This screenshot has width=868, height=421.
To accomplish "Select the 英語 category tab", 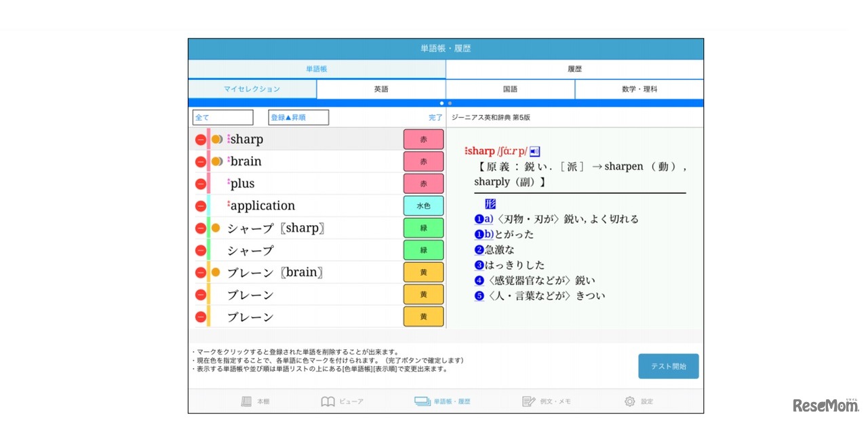I will click(x=381, y=89).
